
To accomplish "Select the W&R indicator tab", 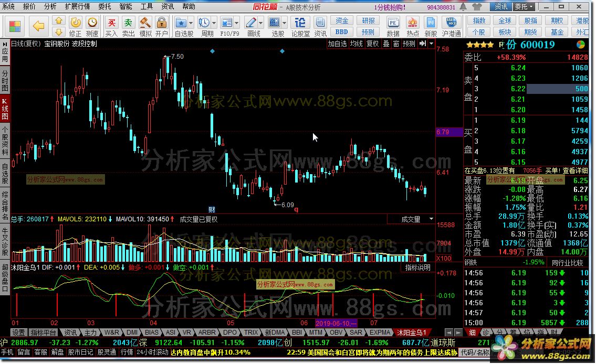I will click(x=111, y=333).
